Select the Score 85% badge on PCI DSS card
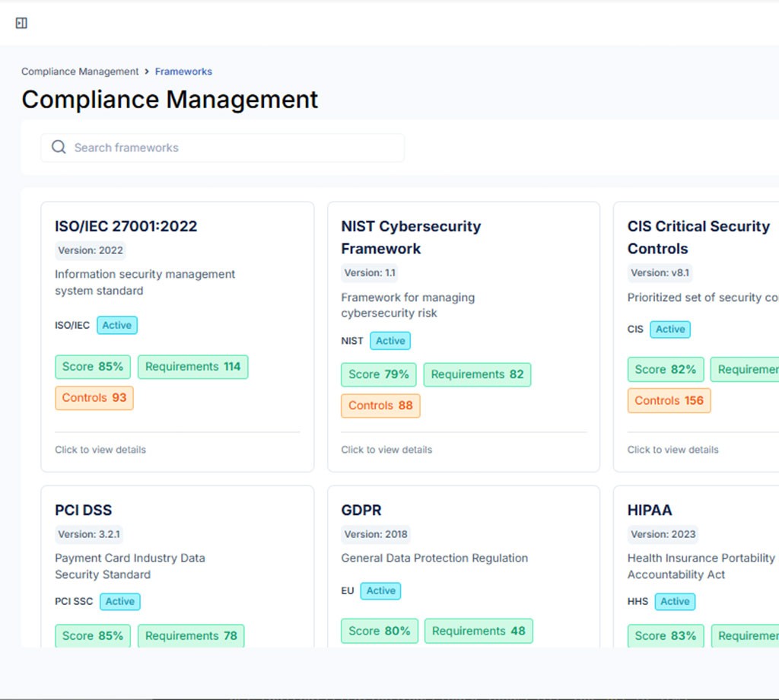779x700 pixels. (x=93, y=636)
